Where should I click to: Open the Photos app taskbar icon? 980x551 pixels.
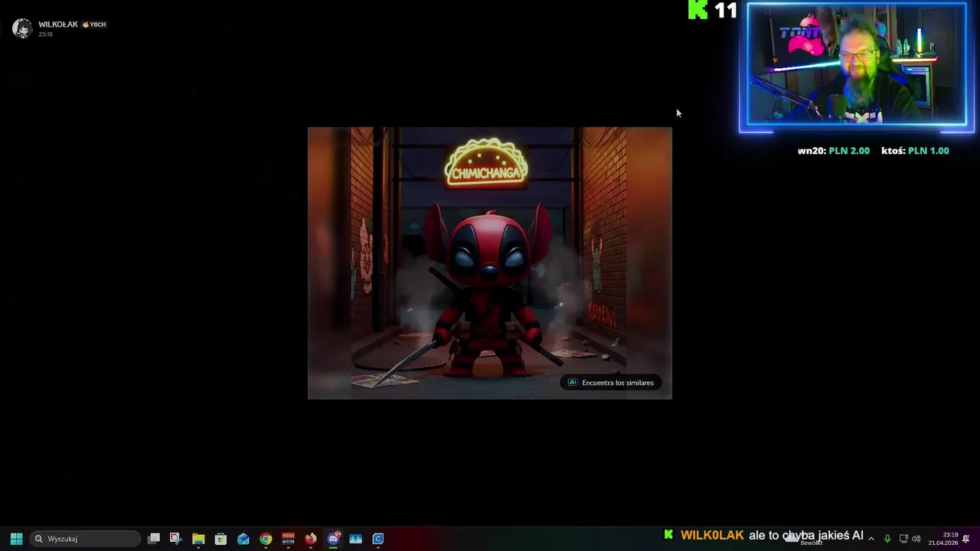point(355,539)
